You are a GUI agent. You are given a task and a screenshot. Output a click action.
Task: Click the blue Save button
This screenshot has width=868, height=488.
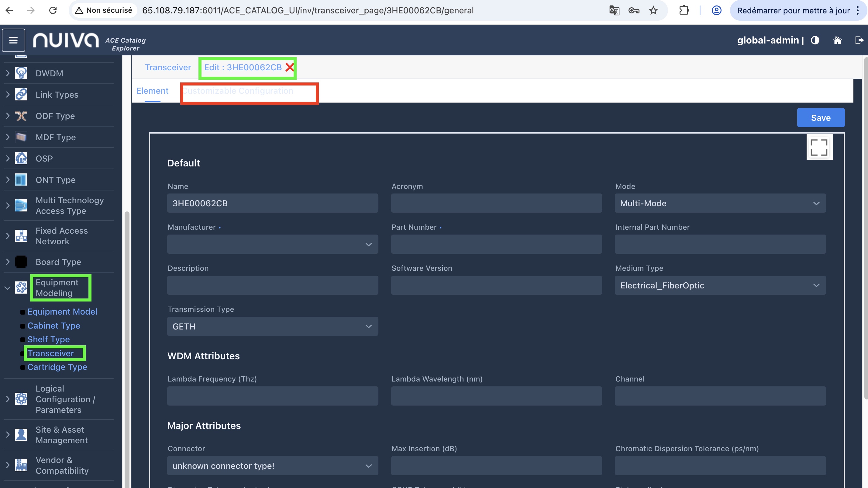click(820, 118)
